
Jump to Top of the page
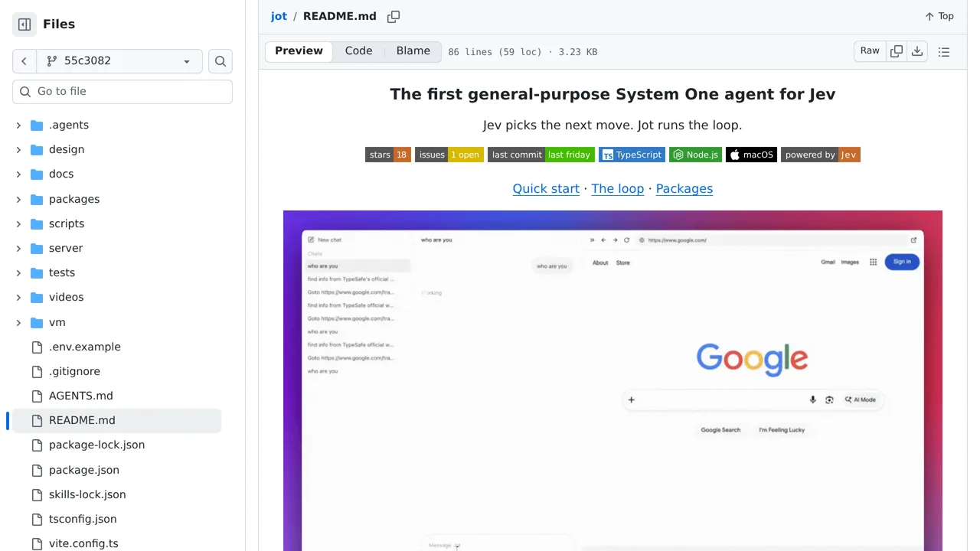click(x=939, y=16)
